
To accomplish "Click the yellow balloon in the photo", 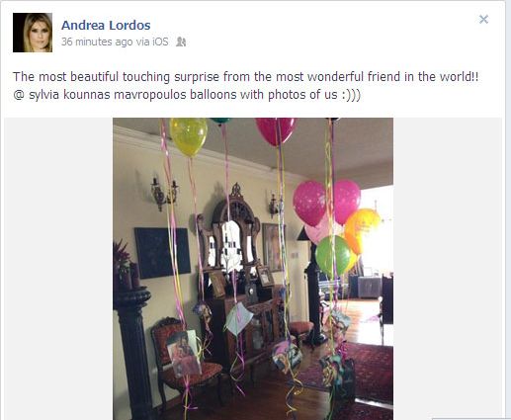I will [189, 136].
